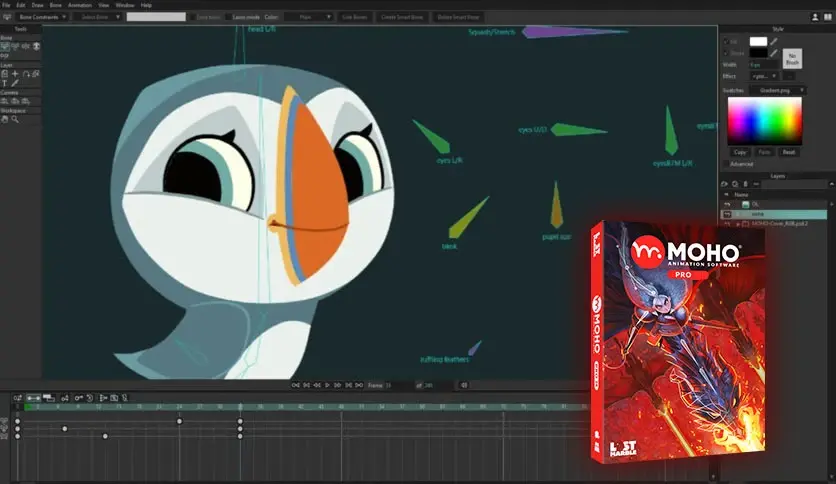The image size is (836, 484).
Task: Select the Transform Layer tool
Action: [4, 74]
